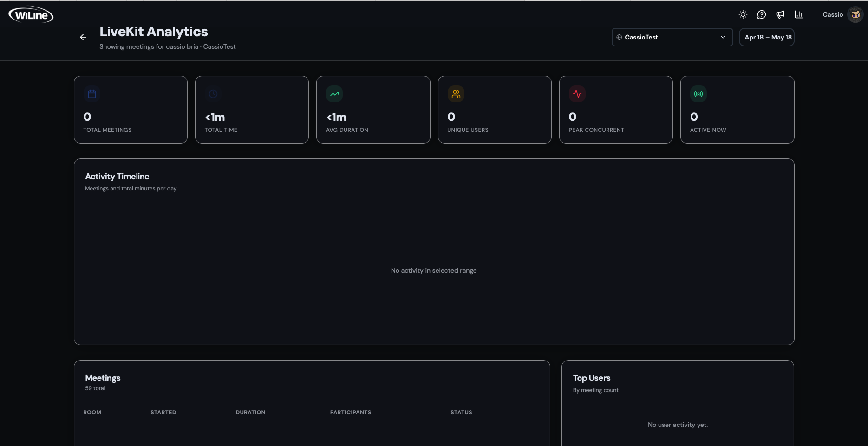Click the STATUS column header

click(461, 413)
